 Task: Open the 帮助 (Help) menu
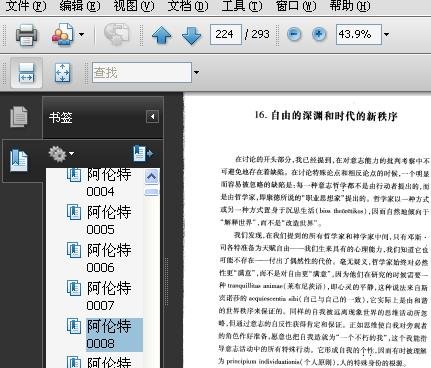350,6
